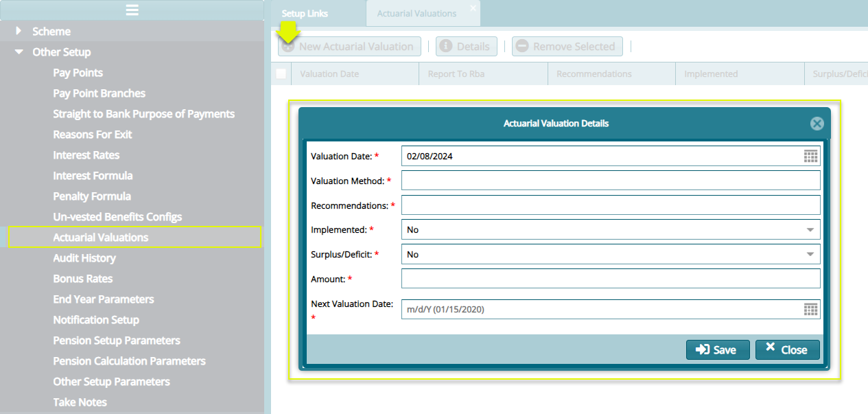
Task: Dismiss the dialog using its header X icon
Action: click(817, 124)
